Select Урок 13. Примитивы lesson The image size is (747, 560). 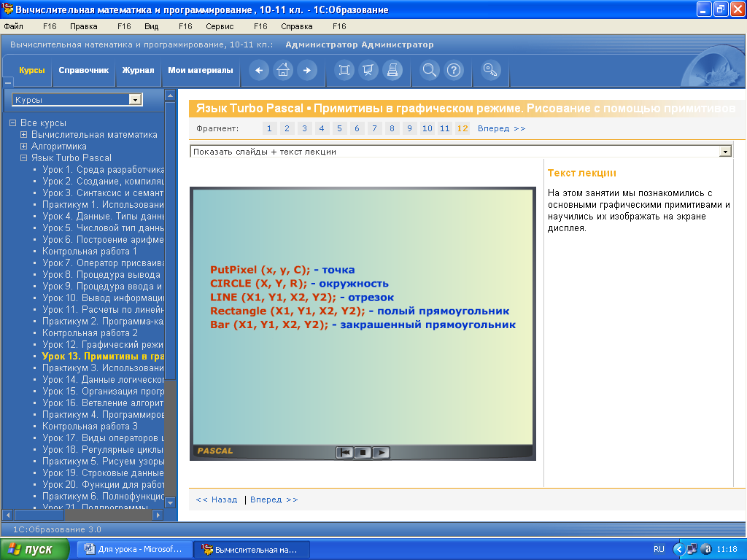[x=104, y=356]
